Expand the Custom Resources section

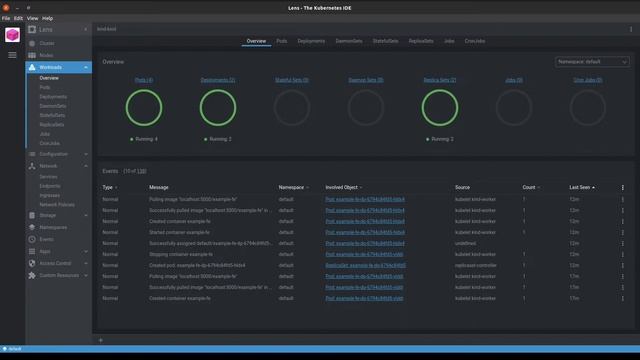point(86,276)
